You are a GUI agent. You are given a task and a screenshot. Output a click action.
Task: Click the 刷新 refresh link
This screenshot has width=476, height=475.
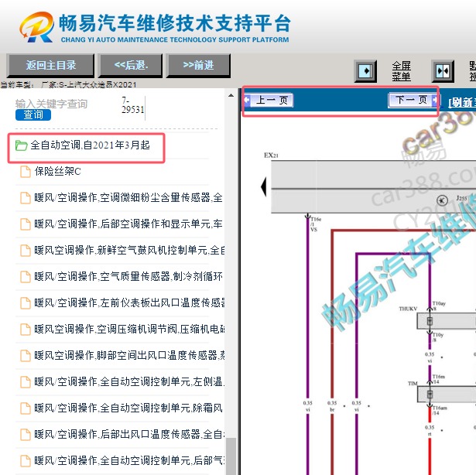[462, 103]
